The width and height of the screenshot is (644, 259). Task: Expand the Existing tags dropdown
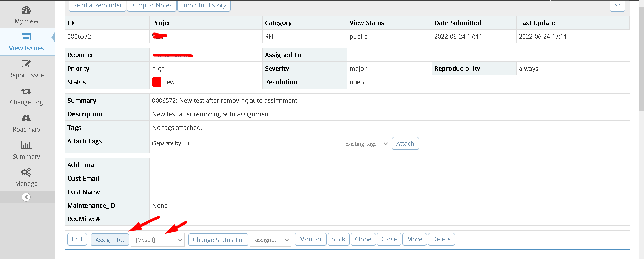(x=365, y=144)
